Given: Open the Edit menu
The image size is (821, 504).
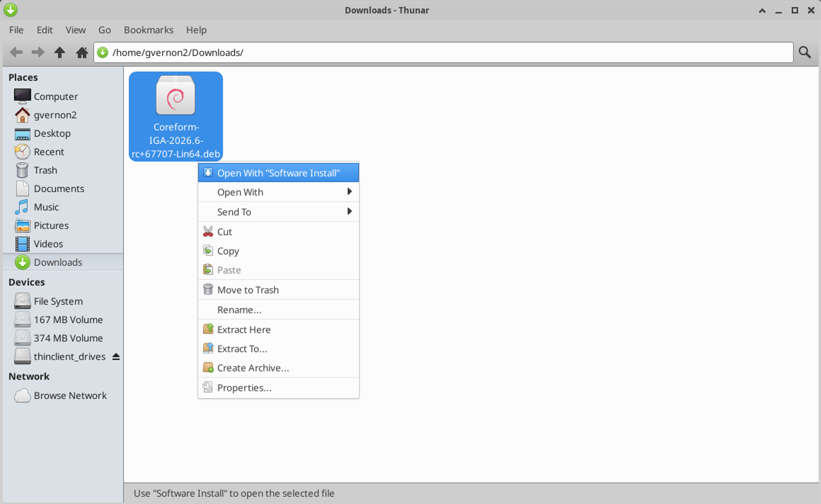Looking at the screenshot, I should (44, 30).
